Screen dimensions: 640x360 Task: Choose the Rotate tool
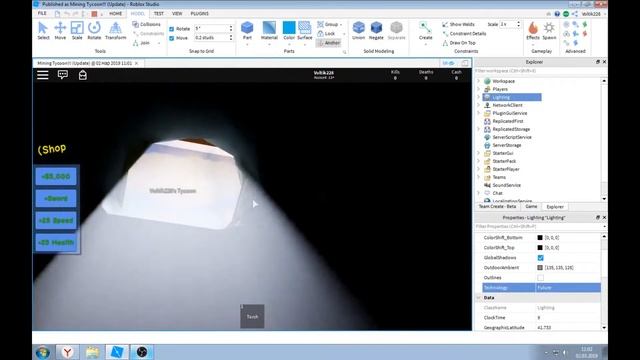point(94,31)
